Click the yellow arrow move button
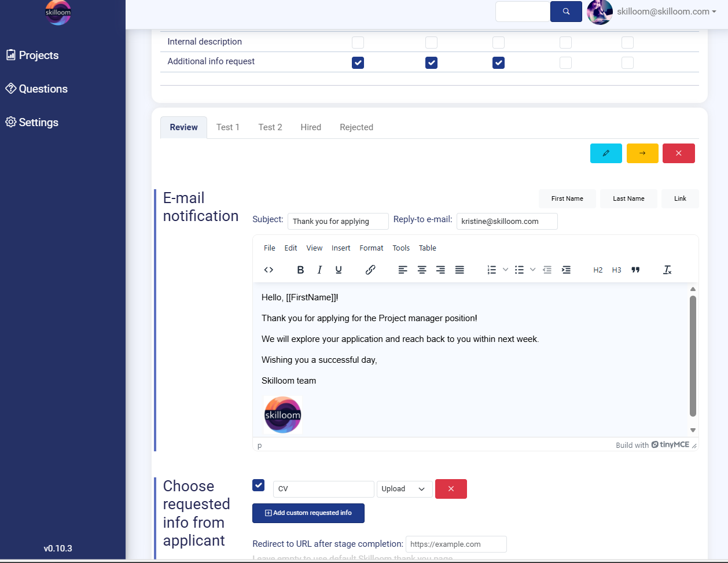Viewport: 728px width, 563px height. 642,153
